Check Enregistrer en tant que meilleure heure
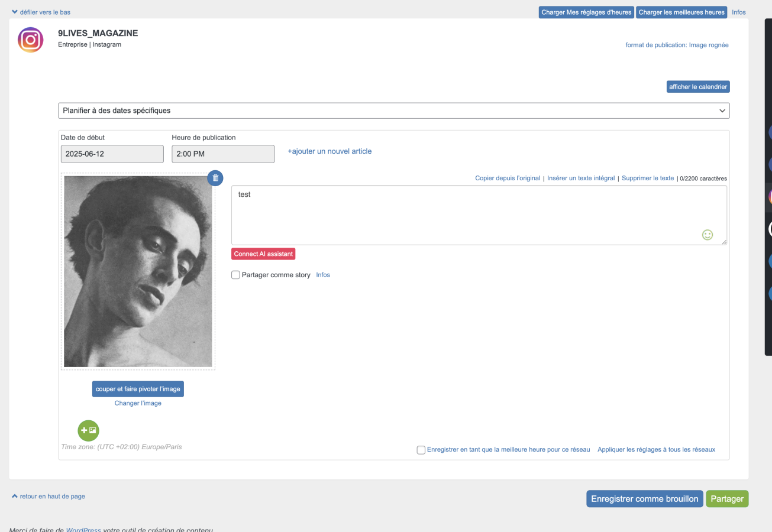The height and width of the screenshot is (532, 772). coord(421,450)
